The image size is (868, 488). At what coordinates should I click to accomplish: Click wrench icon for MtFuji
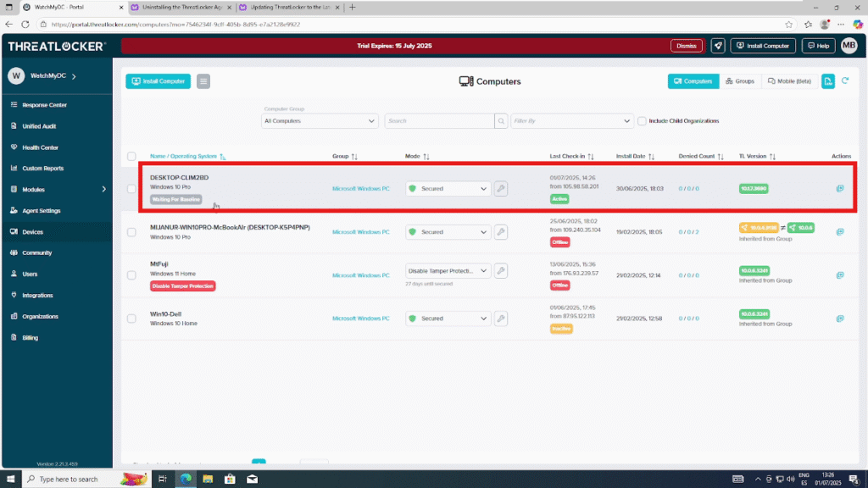pyautogui.click(x=501, y=271)
